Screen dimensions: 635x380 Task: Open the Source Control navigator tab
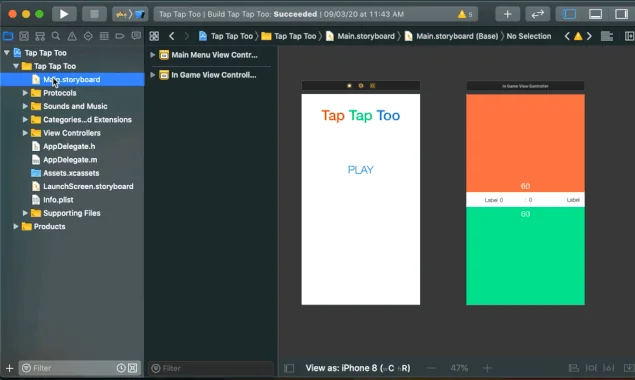point(24,36)
